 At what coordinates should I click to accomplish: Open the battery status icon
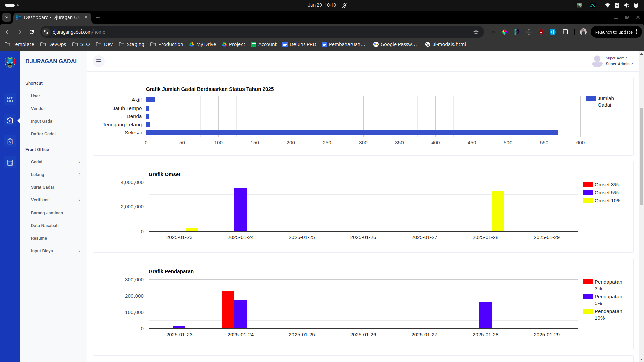pyautogui.click(x=636, y=5)
